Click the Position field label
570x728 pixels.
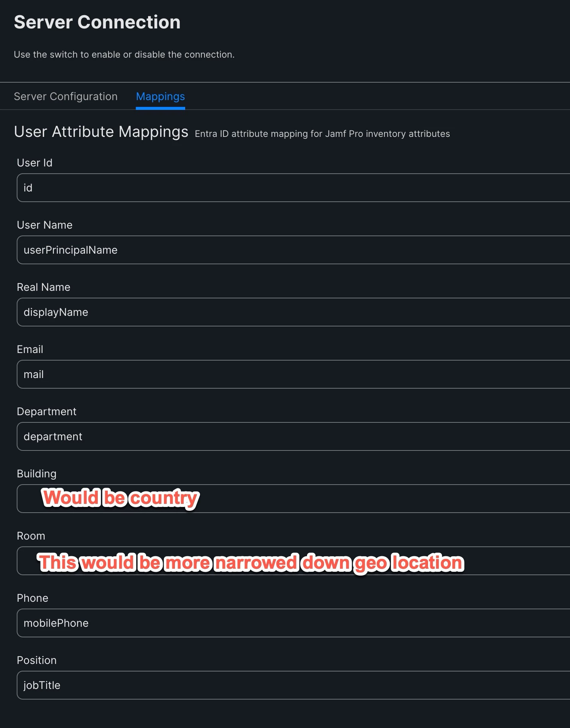coord(37,660)
